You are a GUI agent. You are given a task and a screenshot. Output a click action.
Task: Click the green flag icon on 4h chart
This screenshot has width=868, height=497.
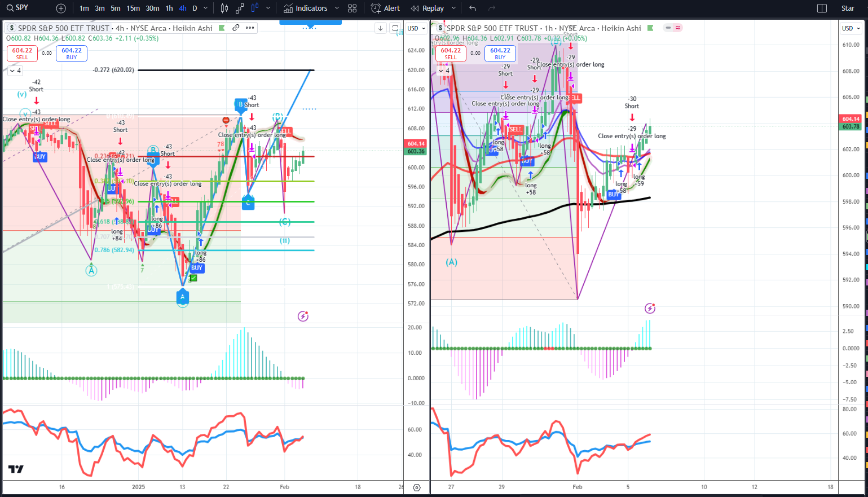(222, 28)
